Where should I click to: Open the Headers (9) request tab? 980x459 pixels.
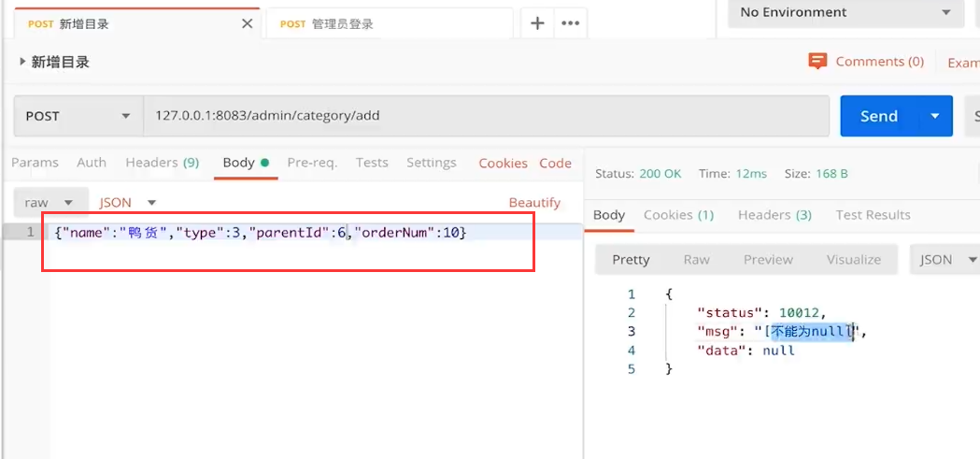click(x=163, y=163)
